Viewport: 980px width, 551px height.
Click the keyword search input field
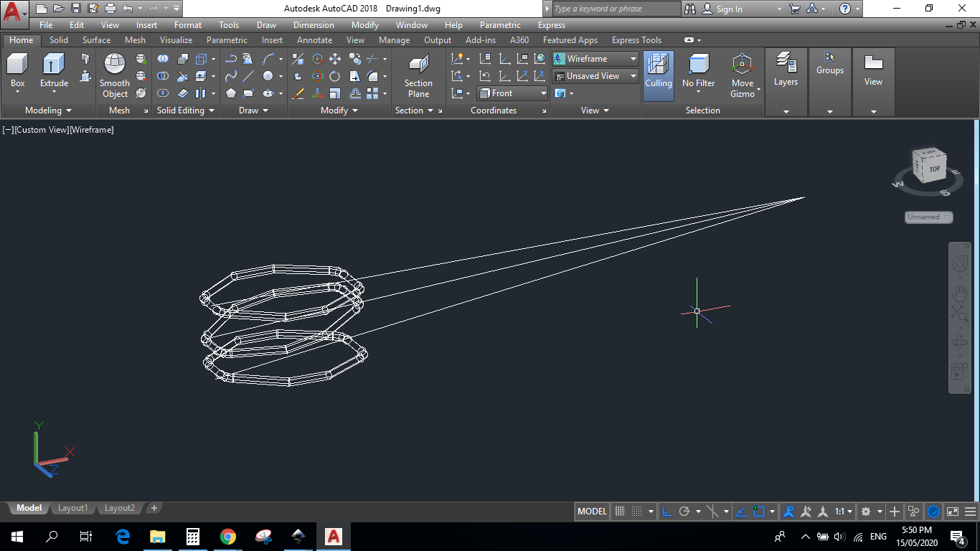coord(616,9)
